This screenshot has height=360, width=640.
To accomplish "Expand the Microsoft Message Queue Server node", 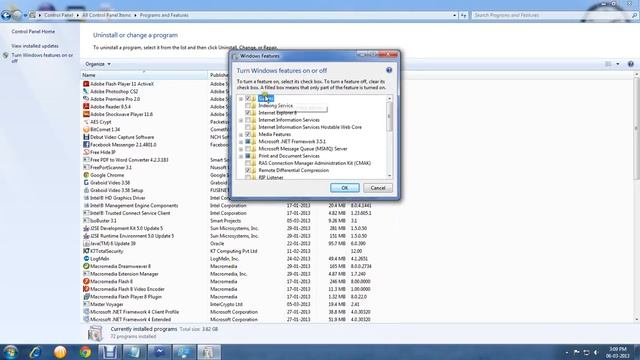I will [x=241, y=149].
